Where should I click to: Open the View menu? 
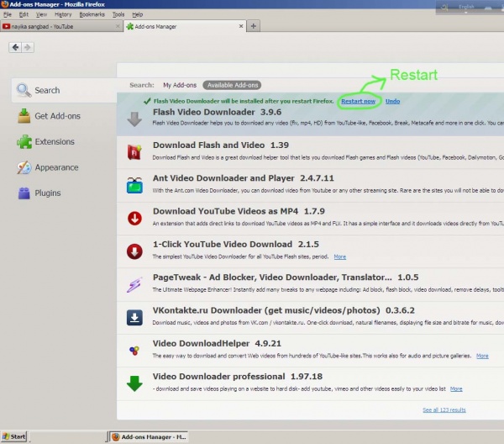(41, 14)
